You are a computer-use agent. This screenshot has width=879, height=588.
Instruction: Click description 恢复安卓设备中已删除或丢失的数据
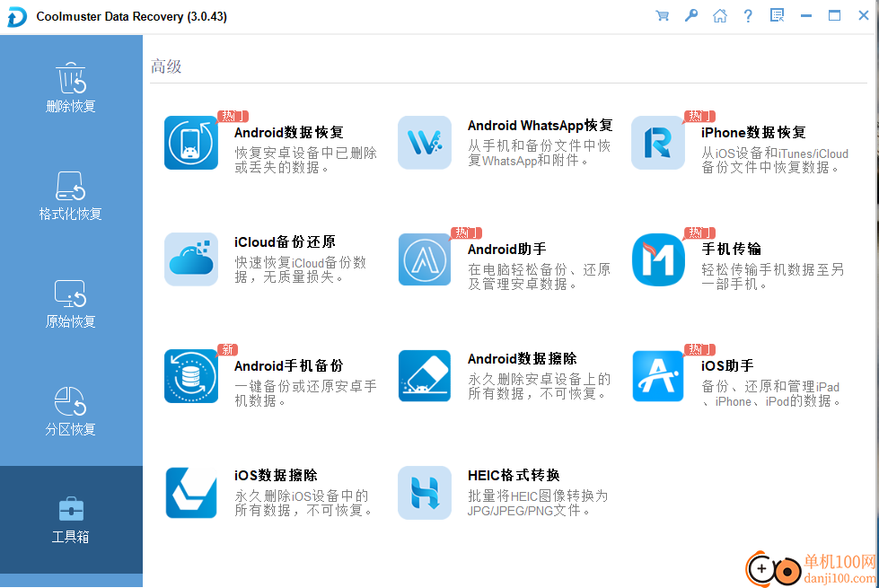pos(305,160)
